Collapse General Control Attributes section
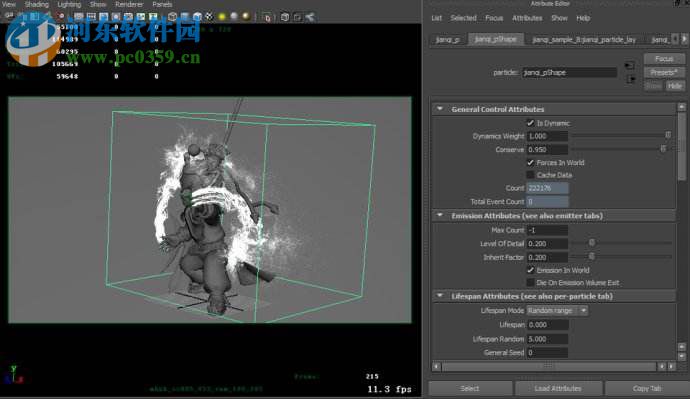Image resolution: width=690 pixels, height=399 pixels. click(440, 109)
